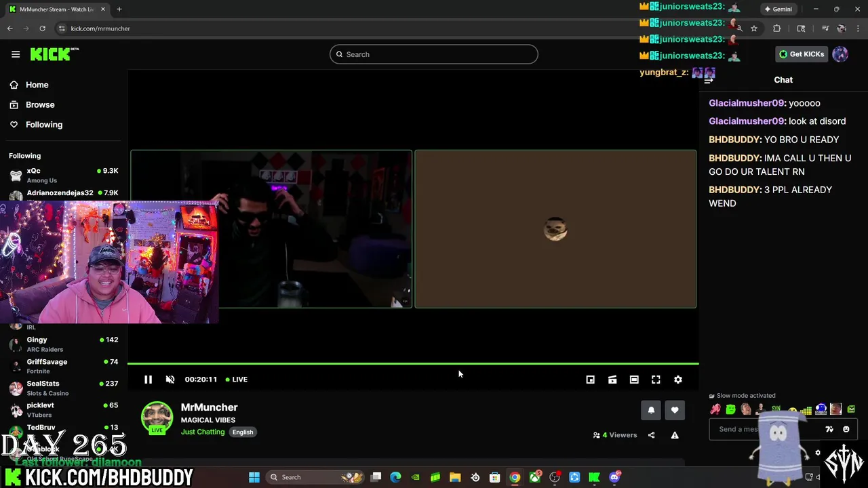Image resolution: width=868 pixels, height=488 pixels.
Task: Click the English language tag
Action: 243,432
